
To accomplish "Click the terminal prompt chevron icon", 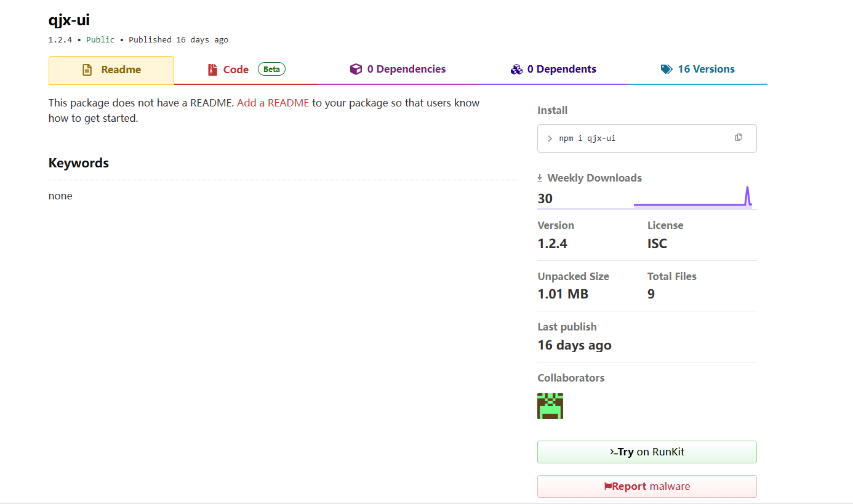I will (x=550, y=138).
